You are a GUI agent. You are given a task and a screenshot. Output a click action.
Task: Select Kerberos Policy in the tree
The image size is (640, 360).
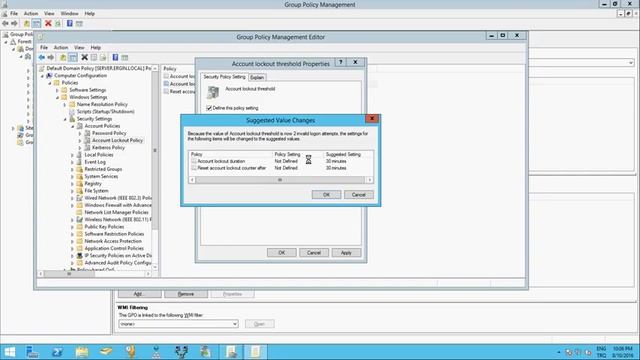pos(108,148)
